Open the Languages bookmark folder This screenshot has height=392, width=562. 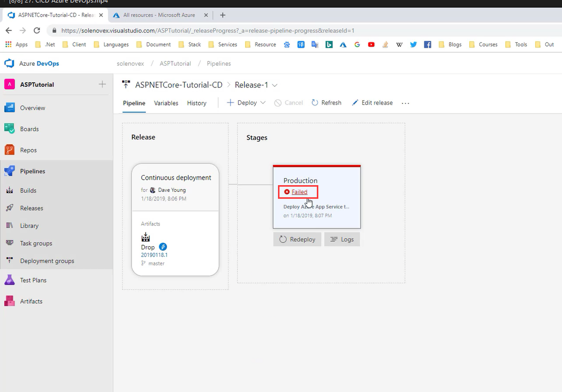pos(111,44)
